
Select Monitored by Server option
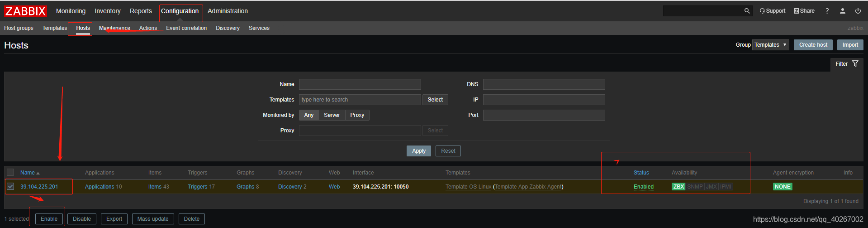click(332, 115)
